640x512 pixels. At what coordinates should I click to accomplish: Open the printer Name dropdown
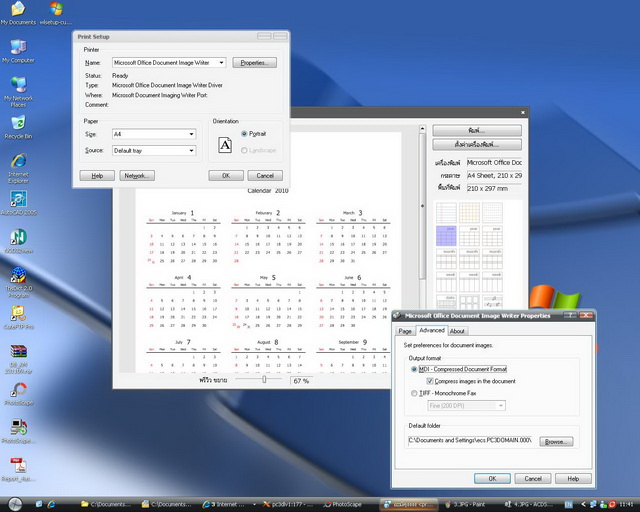coord(221,62)
